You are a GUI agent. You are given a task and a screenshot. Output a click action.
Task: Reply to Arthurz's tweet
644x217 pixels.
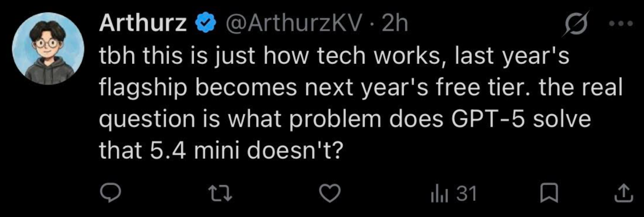pyautogui.click(x=110, y=193)
